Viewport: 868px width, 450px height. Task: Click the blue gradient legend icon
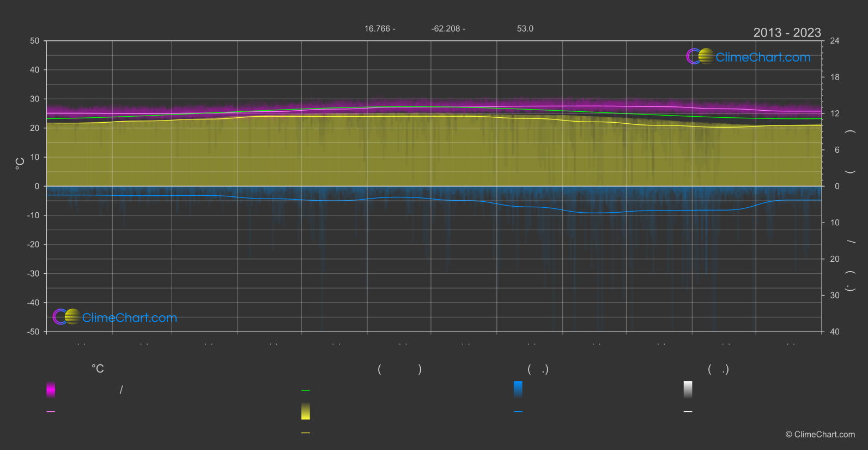518,389
